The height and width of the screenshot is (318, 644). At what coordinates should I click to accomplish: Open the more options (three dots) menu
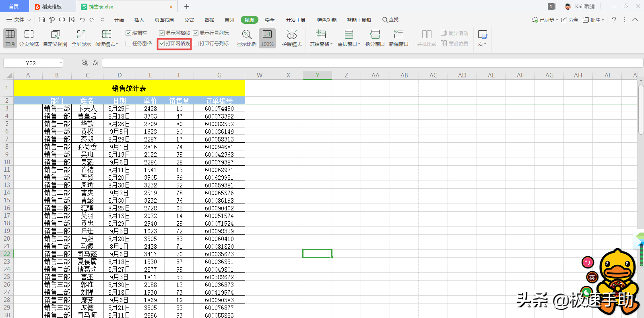point(625,20)
